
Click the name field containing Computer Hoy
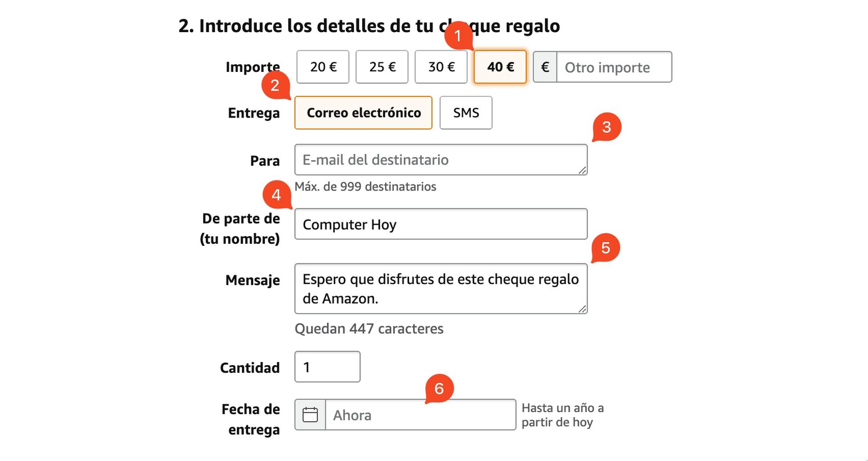(x=441, y=223)
